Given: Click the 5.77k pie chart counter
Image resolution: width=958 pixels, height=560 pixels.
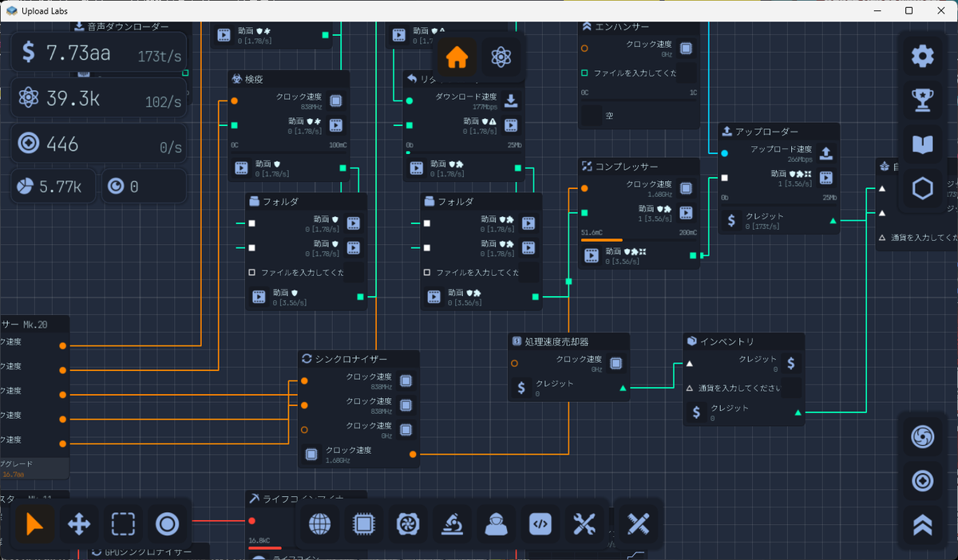Looking at the screenshot, I should [x=54, y=186].
